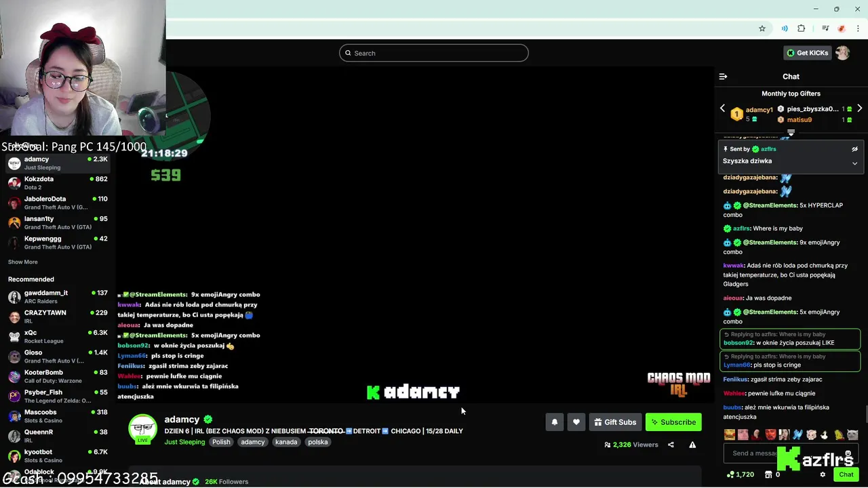This screenshot has width=868, height=488.
Task: Select the kanada stream tag
Action: click(x=286, y=442)
